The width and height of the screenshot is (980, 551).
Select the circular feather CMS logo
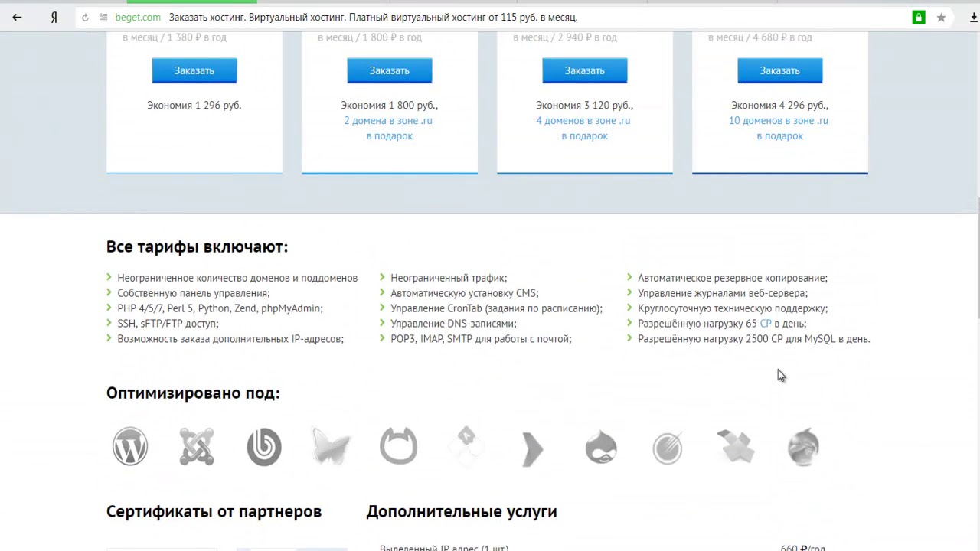tap(668, 448)
